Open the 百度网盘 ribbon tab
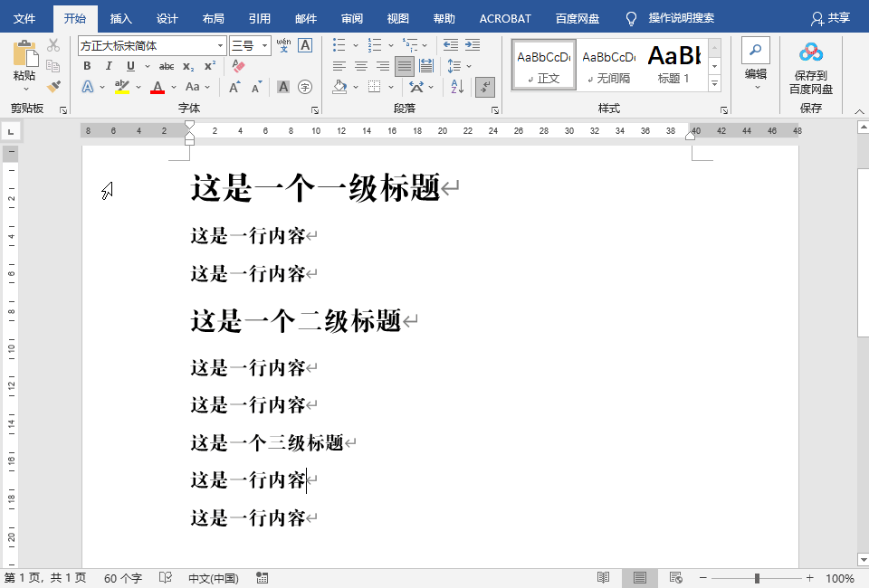 tap(578, 17)
